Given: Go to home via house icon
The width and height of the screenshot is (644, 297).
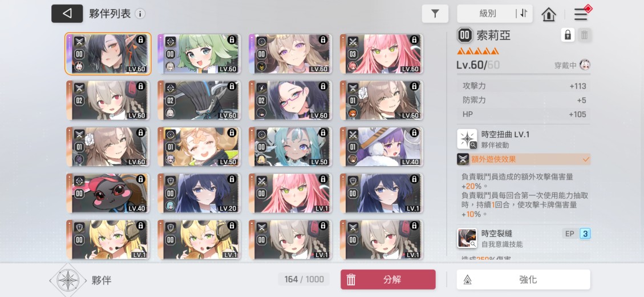Looking at the screenshot, I should pyautogui.click(x=549, y=14).
